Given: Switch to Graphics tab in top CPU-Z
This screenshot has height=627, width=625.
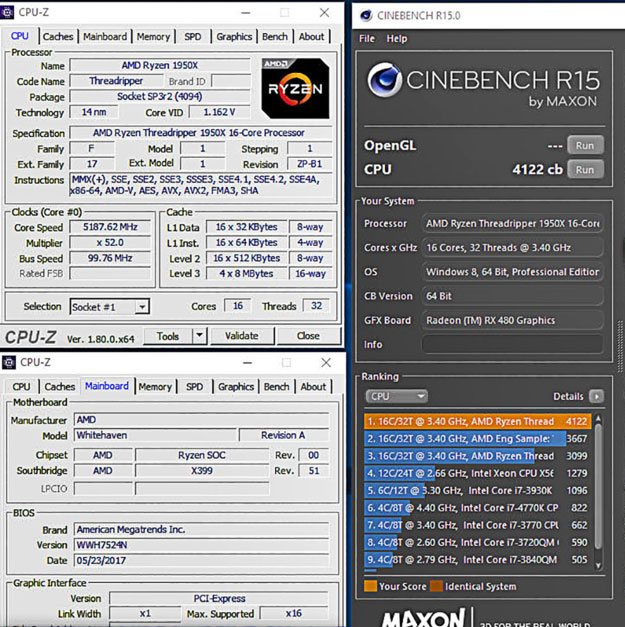Looking at the screenshot, I should 234,36.
